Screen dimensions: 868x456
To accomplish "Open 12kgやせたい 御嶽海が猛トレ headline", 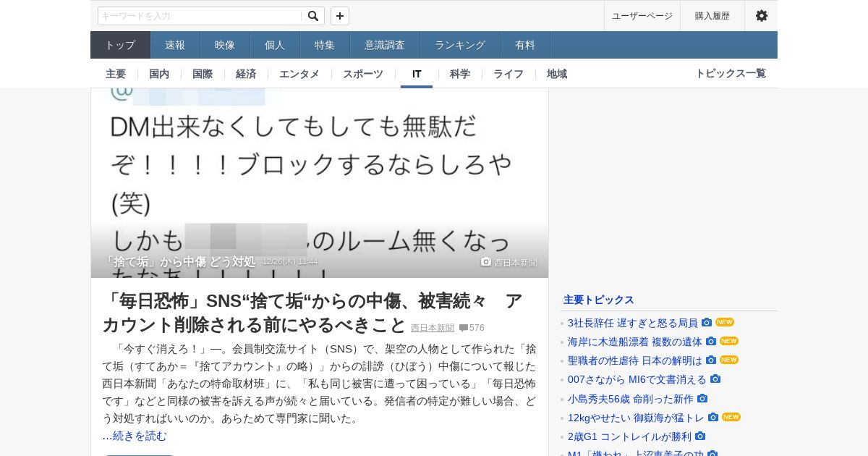I will pyautogui.click(x=636, y=418).
